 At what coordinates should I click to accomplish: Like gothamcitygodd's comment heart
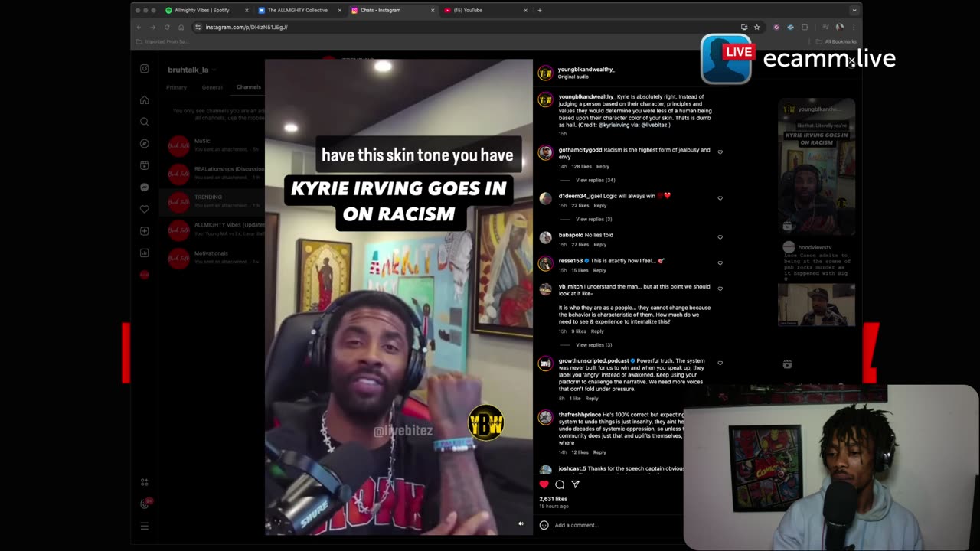tap(720, 152)
